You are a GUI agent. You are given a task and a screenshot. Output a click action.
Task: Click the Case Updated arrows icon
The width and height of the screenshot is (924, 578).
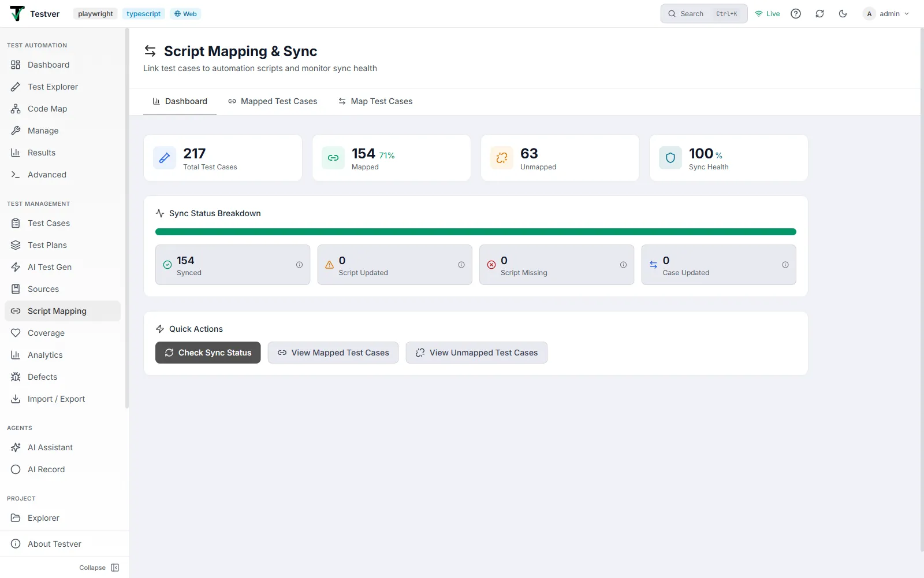(653, 265)
